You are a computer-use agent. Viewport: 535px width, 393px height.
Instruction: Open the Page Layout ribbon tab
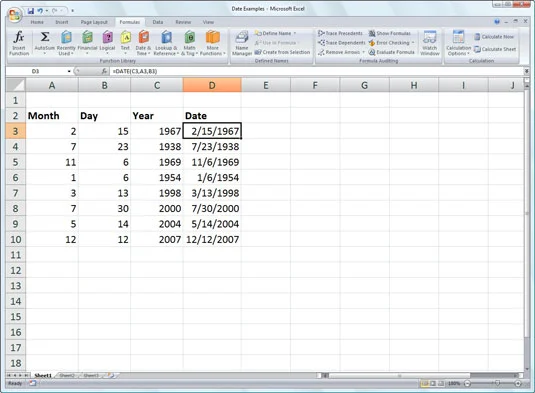[x=94, y=22]
